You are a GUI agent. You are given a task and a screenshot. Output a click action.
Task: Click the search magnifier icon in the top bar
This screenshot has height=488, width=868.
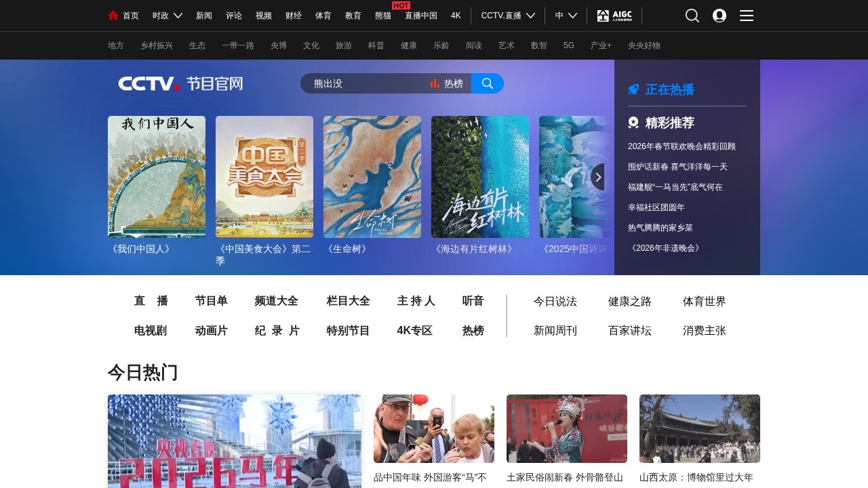tap(692, 15)
